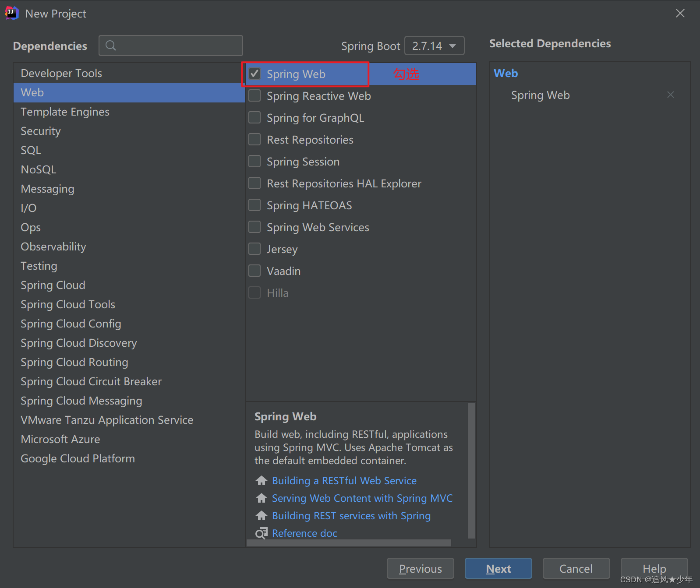
Task: Tick the Rest Repositories checkbox
Action: (255, 139)
